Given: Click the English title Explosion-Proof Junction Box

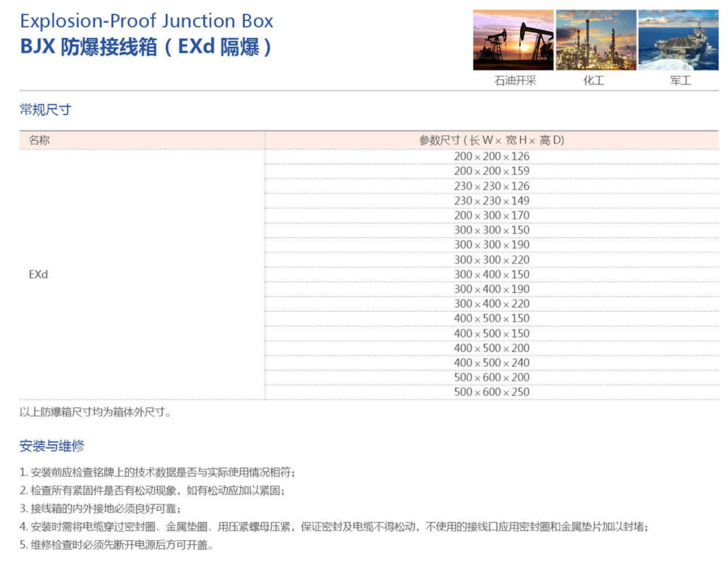Looking at the screenshot, I should (x=146, y=21).
